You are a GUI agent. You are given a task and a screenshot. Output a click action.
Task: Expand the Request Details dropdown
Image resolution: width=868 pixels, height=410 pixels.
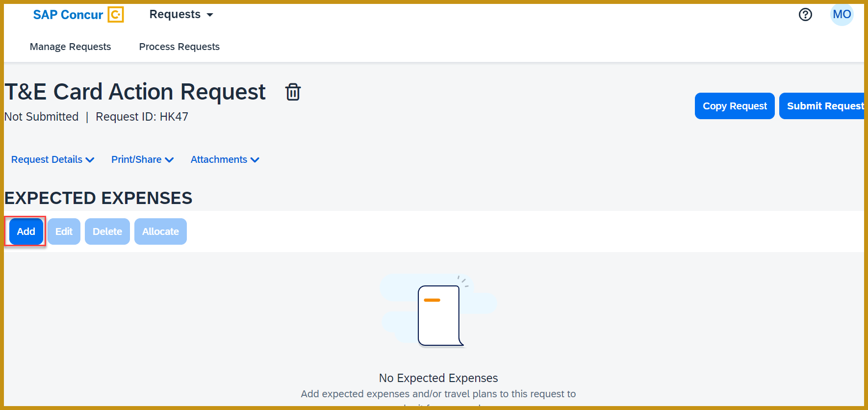click(52, 159)
